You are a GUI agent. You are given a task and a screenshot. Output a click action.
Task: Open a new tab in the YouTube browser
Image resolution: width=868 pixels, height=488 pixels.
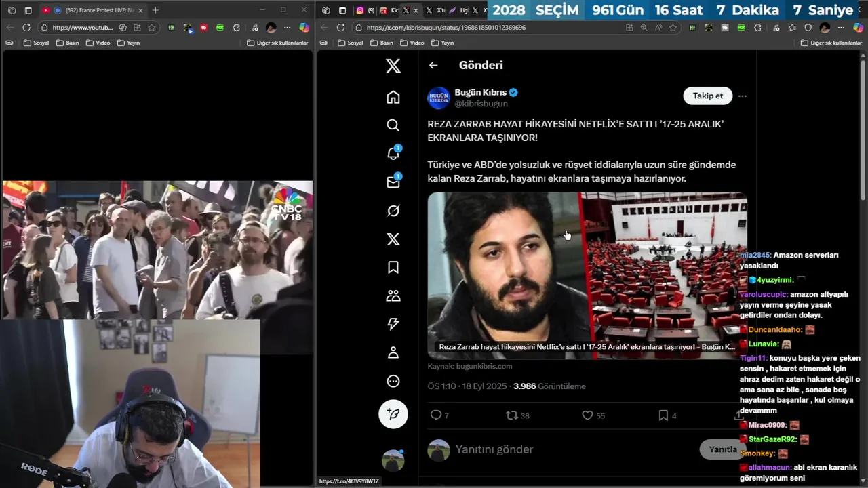click(155, 10)
